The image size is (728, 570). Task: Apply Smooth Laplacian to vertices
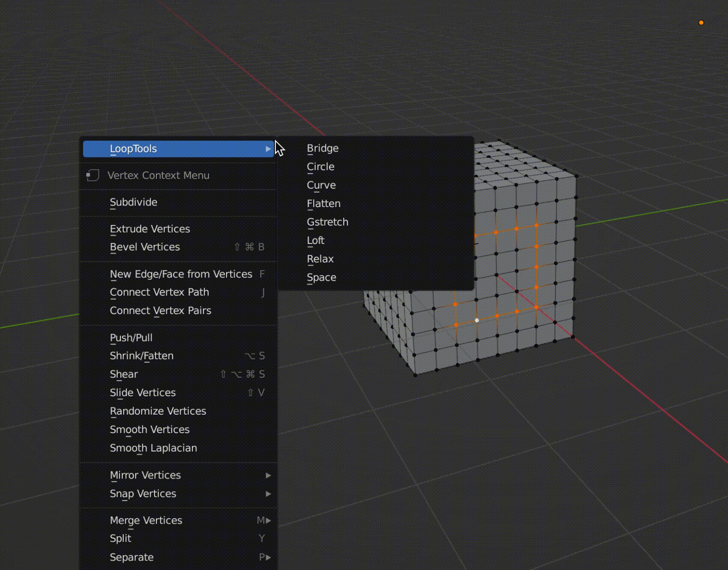pos(153,448)
